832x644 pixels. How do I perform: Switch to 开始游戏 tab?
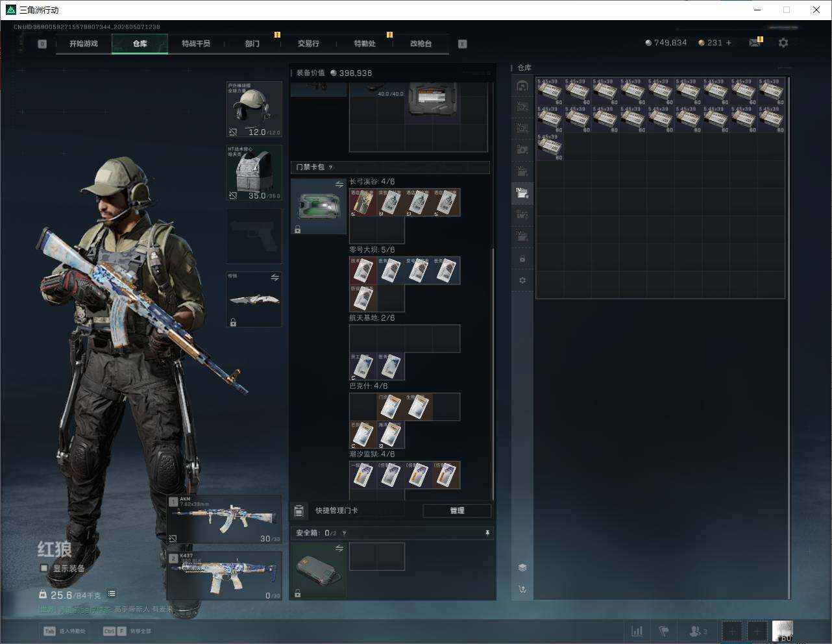click(84, 43)
